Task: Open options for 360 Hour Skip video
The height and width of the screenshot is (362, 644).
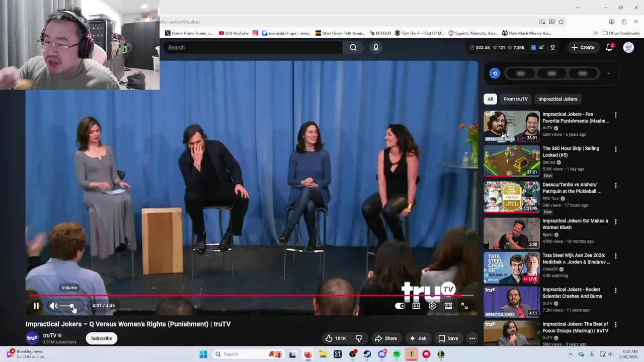Action: pos(615,149)
